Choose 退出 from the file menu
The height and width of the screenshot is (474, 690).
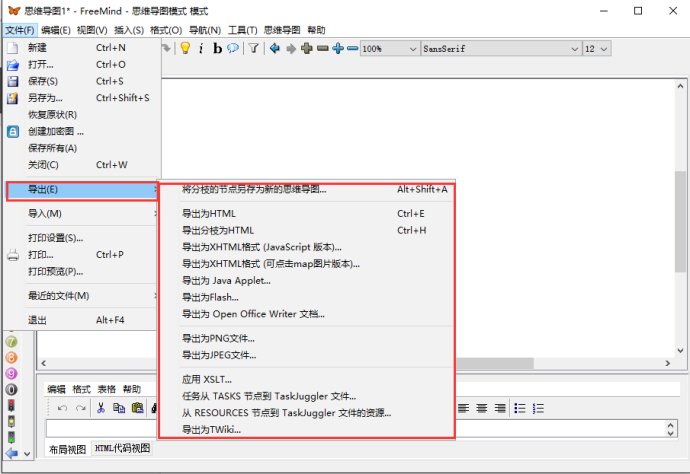[81, 320]
